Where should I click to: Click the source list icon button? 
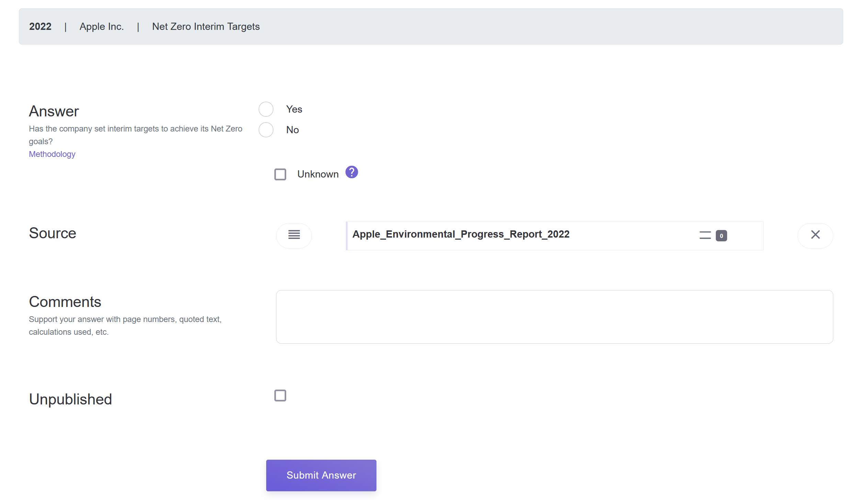[294, 236]
